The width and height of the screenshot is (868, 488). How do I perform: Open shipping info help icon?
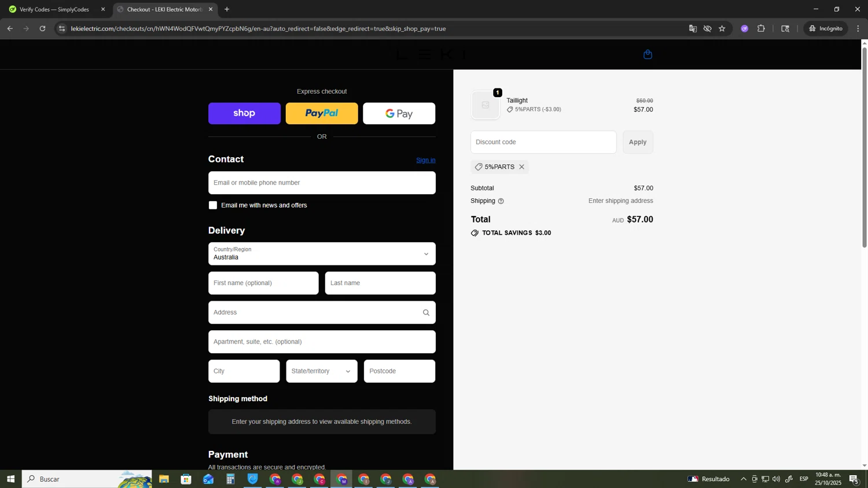point(501,201)
